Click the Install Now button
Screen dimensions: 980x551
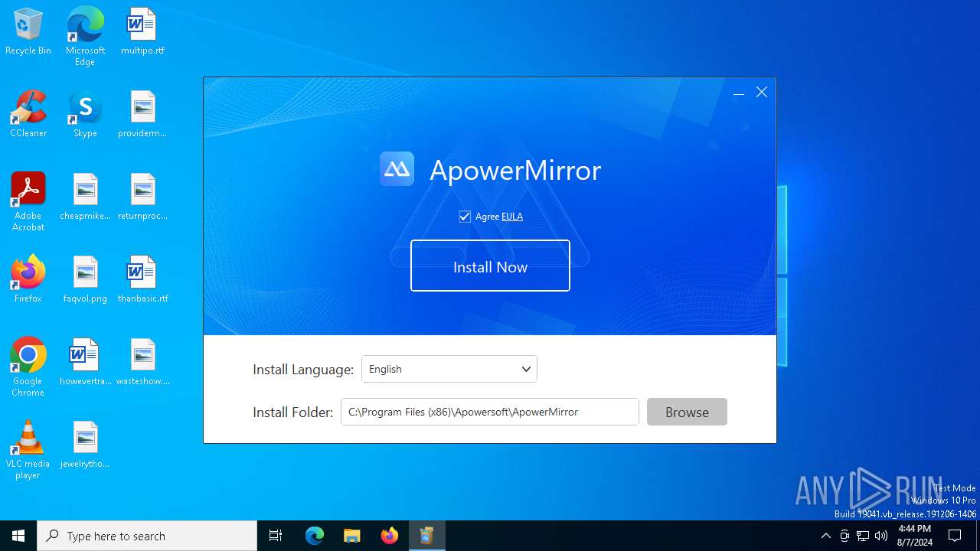point(490,266)
